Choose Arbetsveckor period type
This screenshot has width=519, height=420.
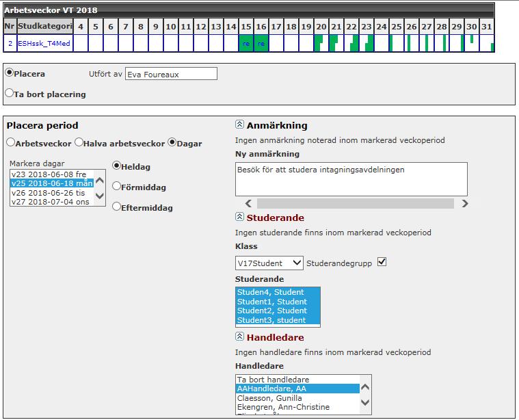pos(10,142)
